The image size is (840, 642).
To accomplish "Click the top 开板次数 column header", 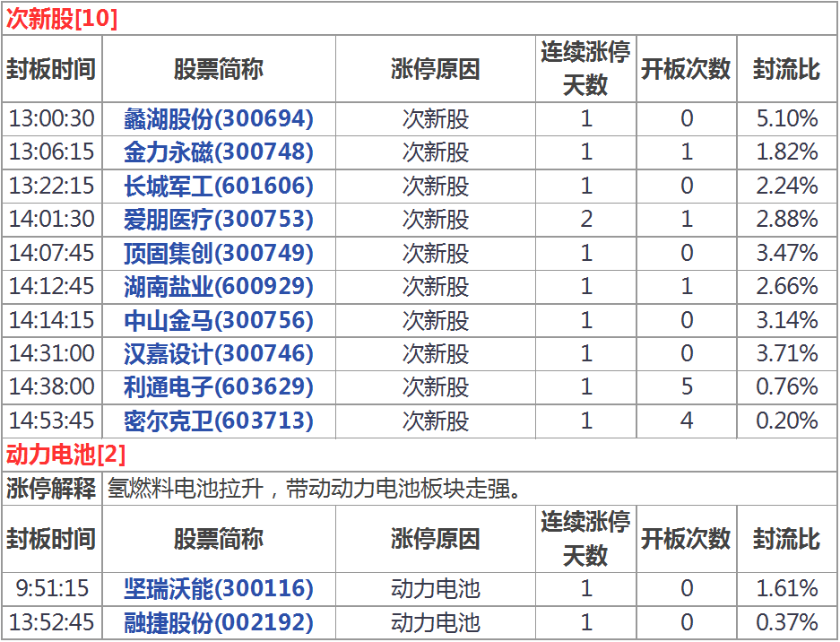I will (686, 69).
